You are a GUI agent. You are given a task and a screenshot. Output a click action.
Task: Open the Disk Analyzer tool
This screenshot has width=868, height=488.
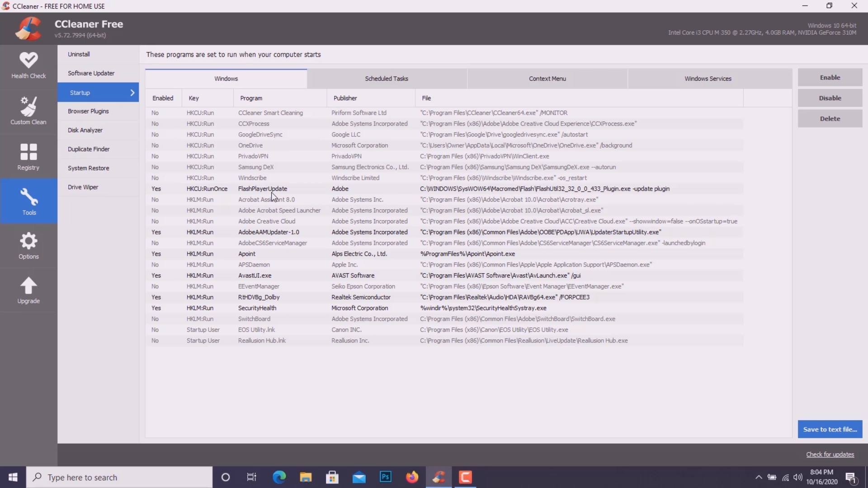click(98, 130)
